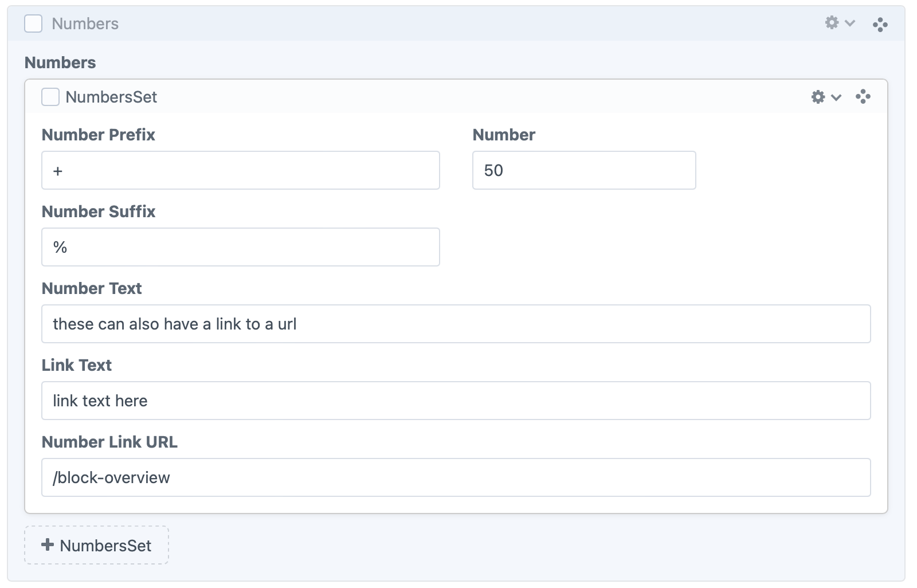Focus the Number Prefix input field
The width and height of the screenshot is (917, 588).
point(240,170)
